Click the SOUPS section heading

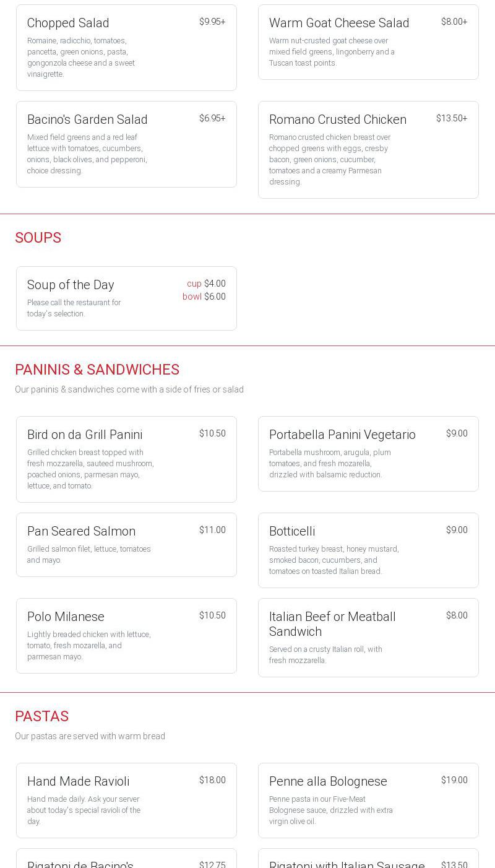pyautogui.click(x=38, y=238)
